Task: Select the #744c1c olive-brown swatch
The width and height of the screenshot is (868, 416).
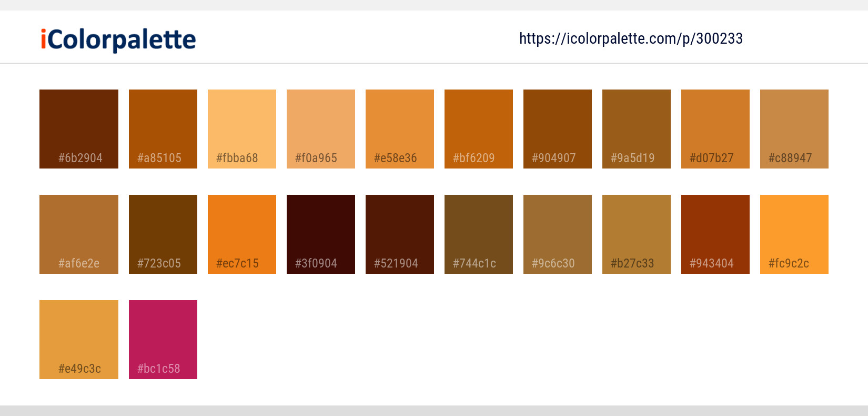Action: [479, 234]
